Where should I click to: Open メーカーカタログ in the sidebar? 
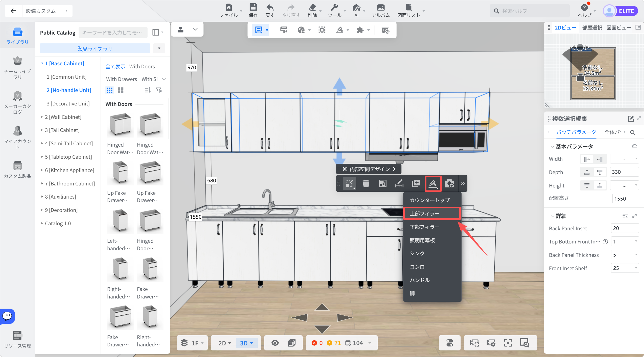pyautogui.click(x=17, y=103)
